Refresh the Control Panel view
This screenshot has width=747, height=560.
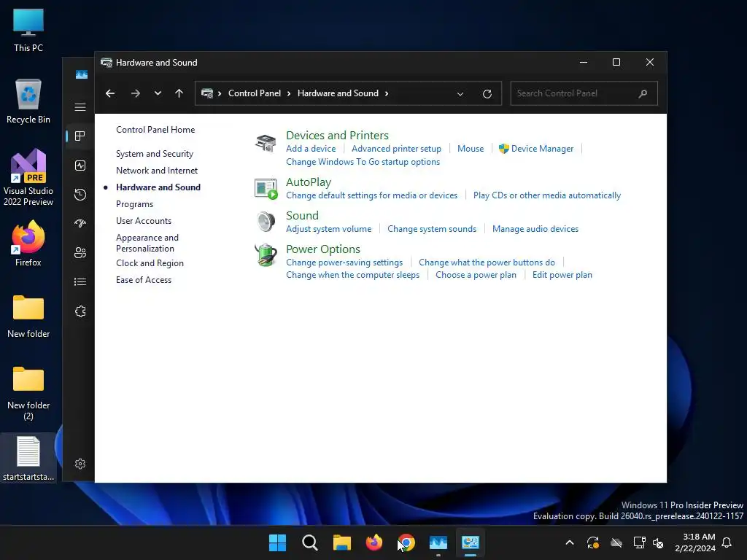click(487, 94)
